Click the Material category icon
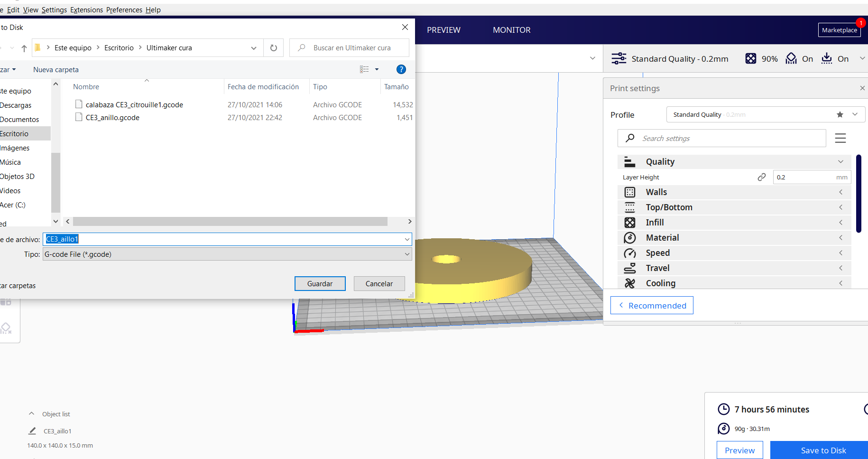Viewport: 868px width, 459px height. click(x=629, y=238)
